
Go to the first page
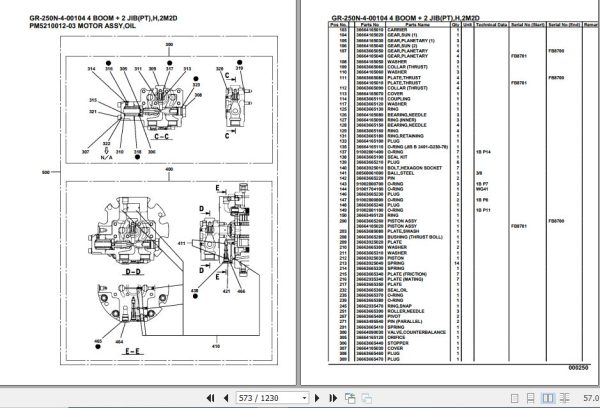pos(211,398)
